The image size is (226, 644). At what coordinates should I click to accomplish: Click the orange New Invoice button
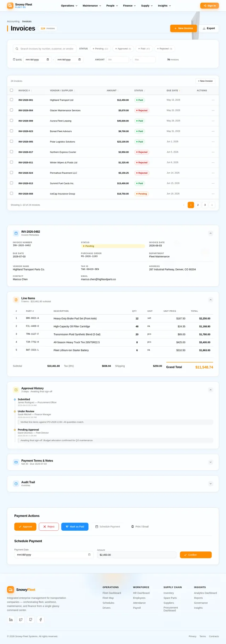click(x=184, y=28)
